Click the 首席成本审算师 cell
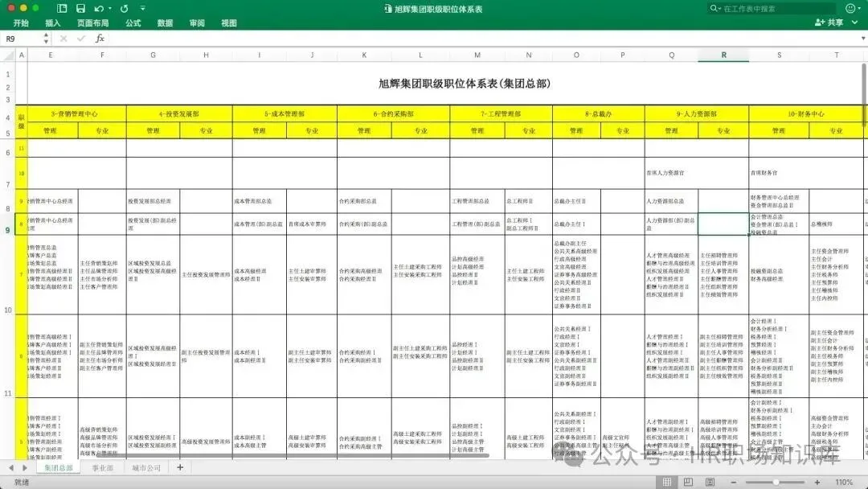868x489 pixels. (312, 224)
